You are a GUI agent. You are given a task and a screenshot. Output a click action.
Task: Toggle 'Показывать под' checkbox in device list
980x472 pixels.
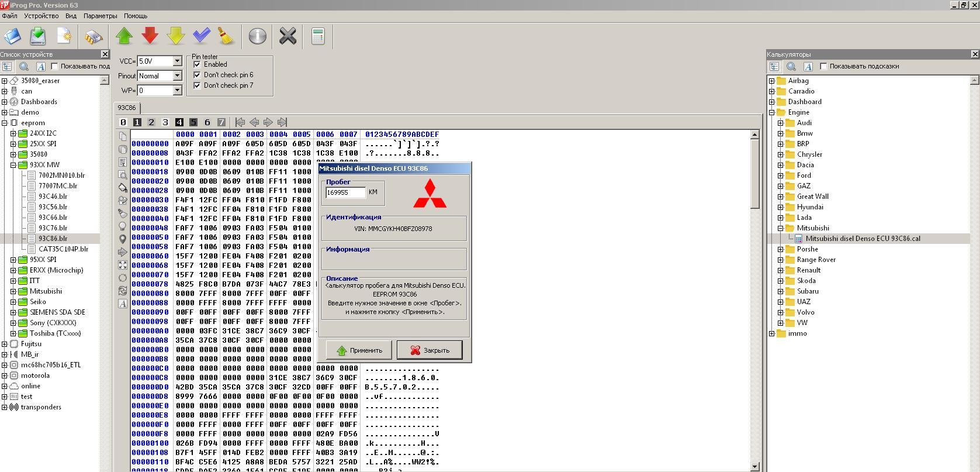[x=54, y=66]
